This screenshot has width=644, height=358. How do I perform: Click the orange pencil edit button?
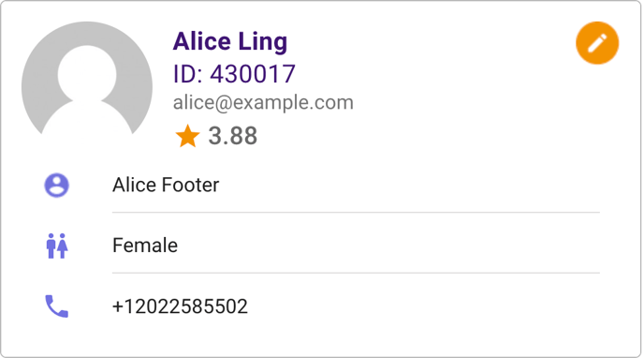click(x=597, y=43)
